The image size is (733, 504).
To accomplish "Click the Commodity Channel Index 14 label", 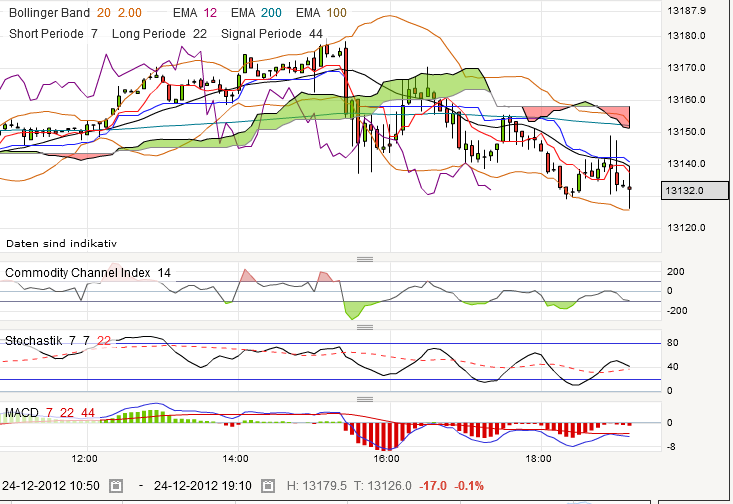I will 88,273.
